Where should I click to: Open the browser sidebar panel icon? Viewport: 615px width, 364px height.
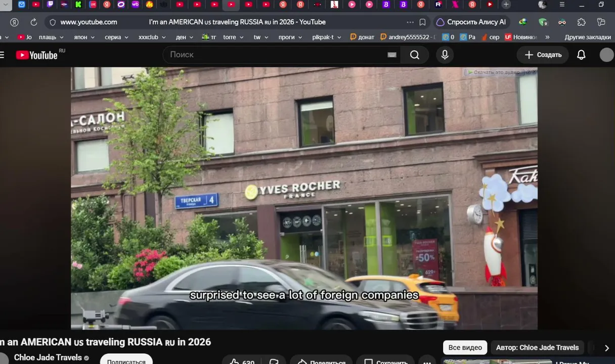601,22
